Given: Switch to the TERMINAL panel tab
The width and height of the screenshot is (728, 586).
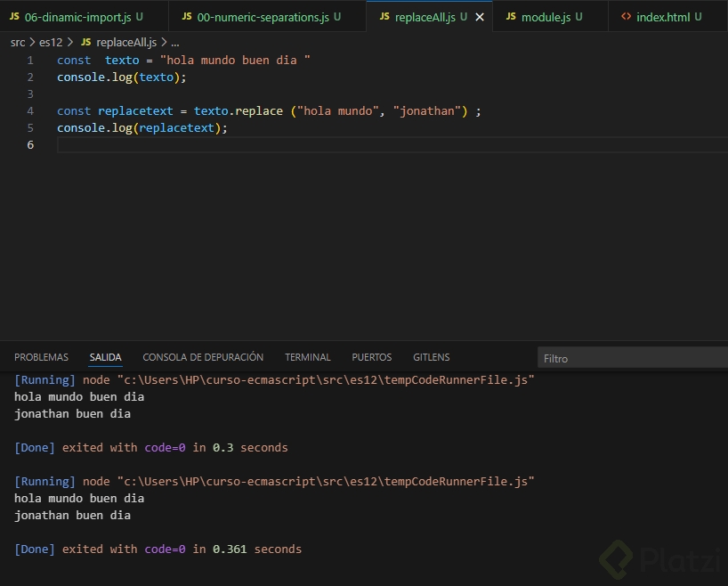Looking at the screenshot, I should [308, 357].
